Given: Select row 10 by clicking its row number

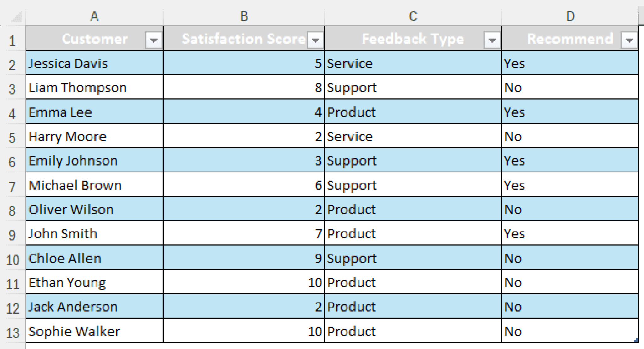Looking at the screenshot, I should [12, 258].
